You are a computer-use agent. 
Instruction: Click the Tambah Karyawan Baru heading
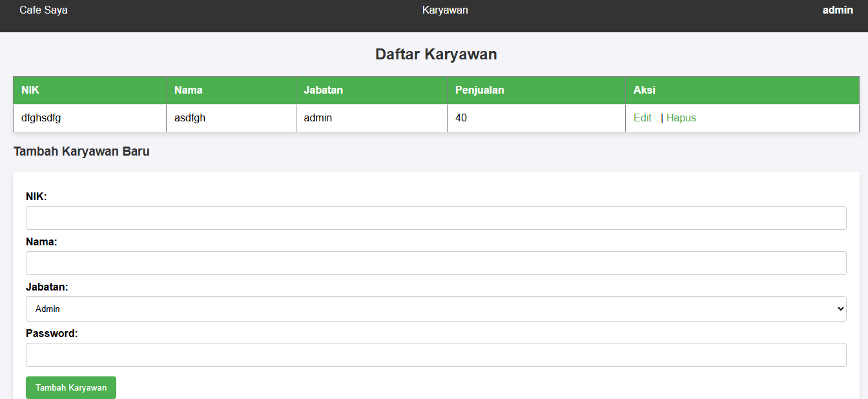click(x=81, y=152)
